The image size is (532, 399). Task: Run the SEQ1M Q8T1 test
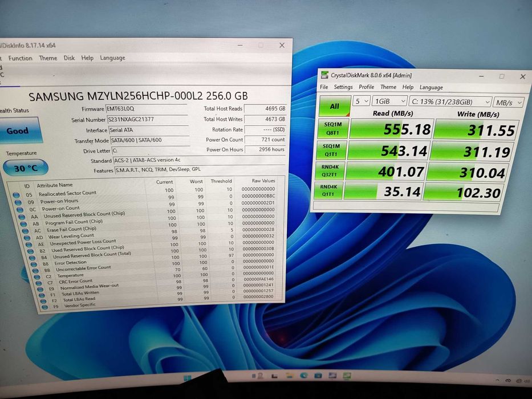point(333,129)
